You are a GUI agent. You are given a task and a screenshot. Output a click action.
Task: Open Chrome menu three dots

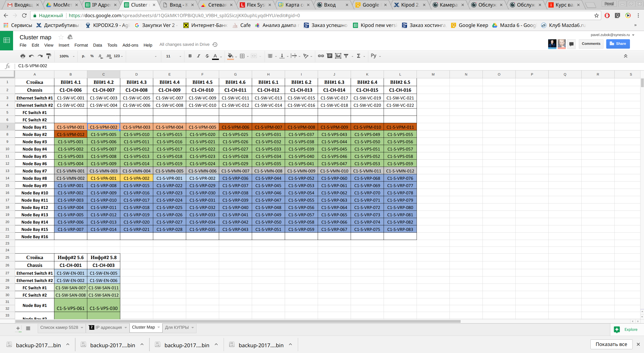tap(638, 16)
